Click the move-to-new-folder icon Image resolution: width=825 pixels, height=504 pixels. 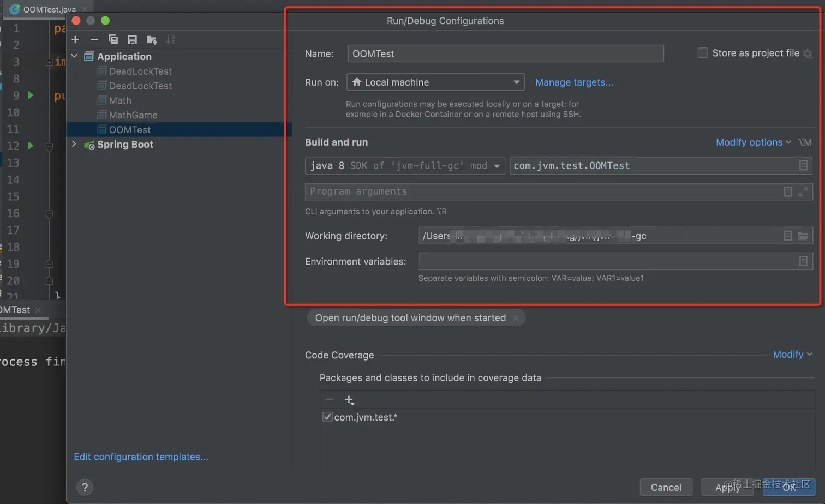tap(152, 39)
